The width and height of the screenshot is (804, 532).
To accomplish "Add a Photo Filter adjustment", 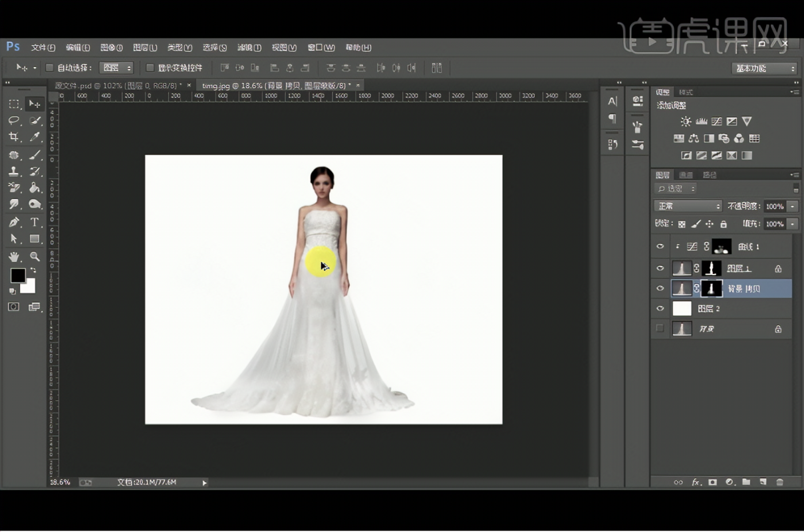I will coord(724,138).
